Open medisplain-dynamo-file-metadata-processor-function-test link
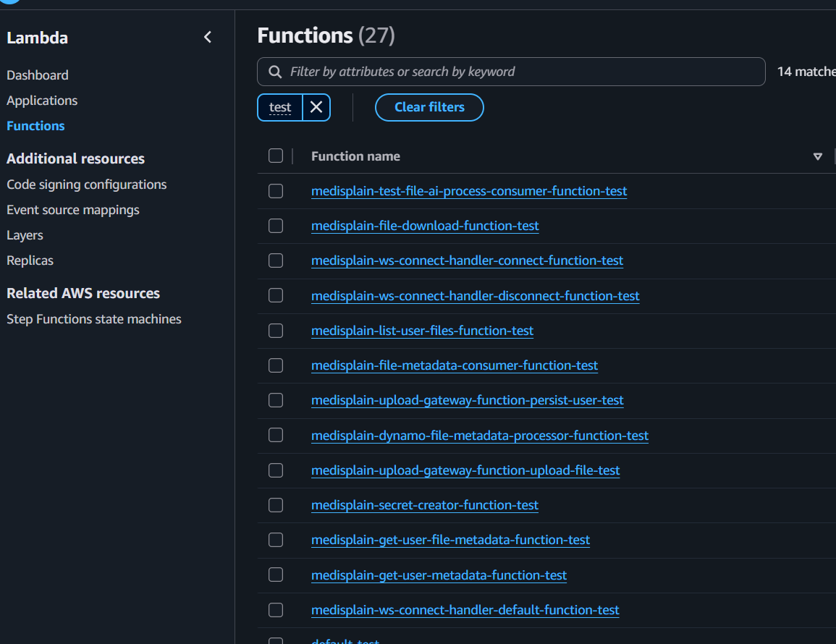 [x=480, y=435]
